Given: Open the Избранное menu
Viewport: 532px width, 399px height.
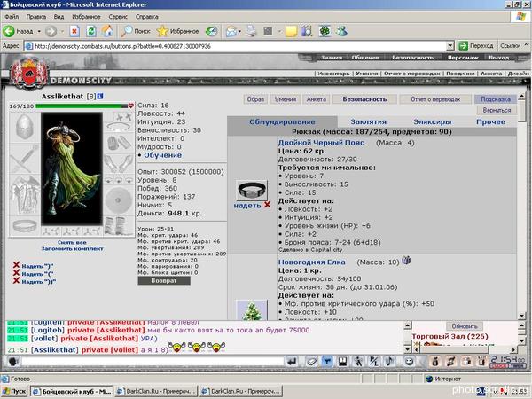Looking at the screenshot, I should pos(86,17).
